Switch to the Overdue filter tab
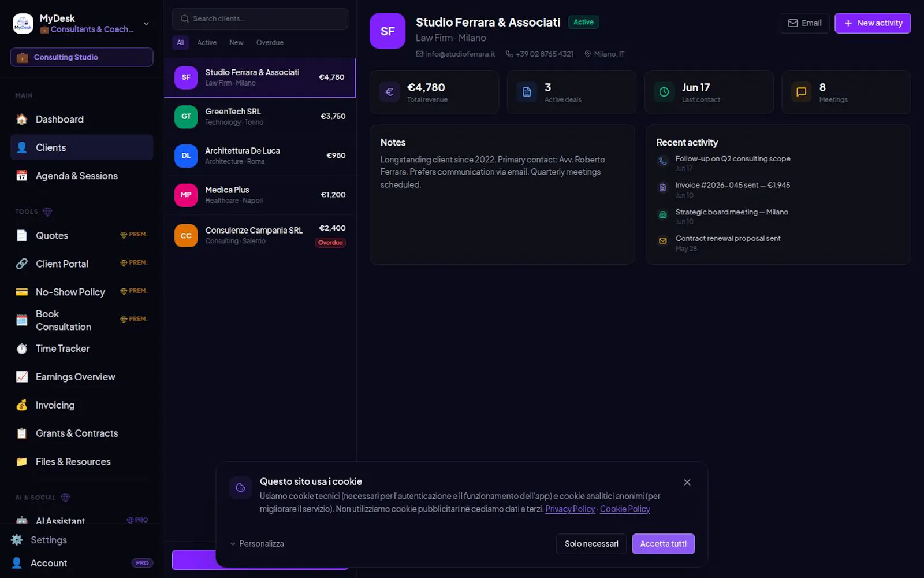Screen dimensions: 924x578 pos(270,43)
